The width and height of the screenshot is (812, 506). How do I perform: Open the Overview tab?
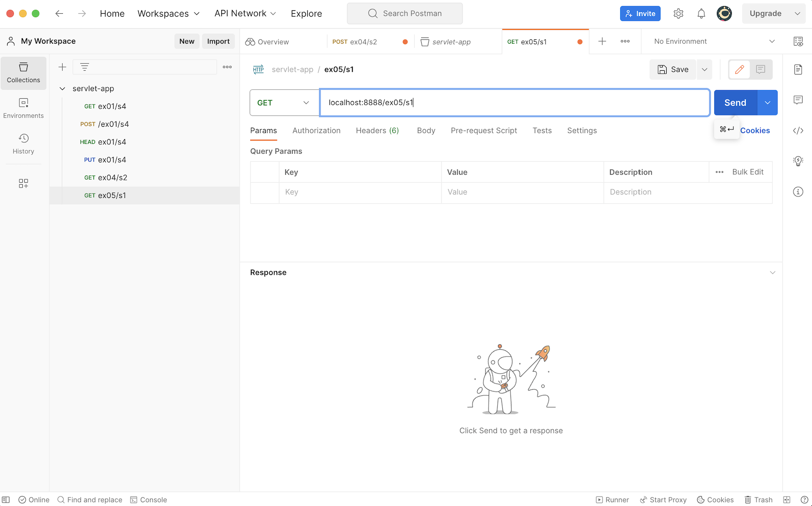click(x=283, y=42)
